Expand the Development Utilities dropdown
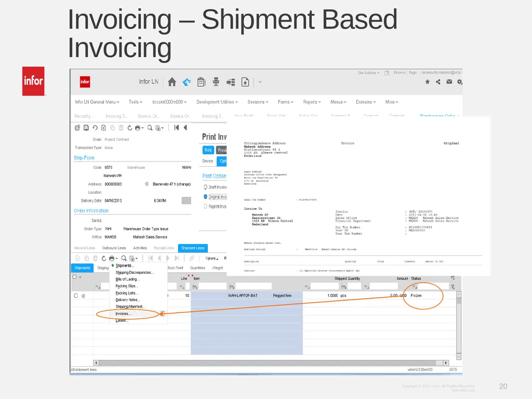532x399 pixels. coord(217,102)
